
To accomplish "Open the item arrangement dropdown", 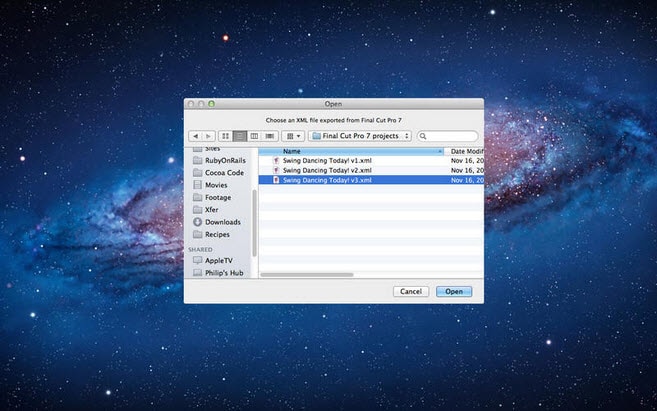I will [x=293, y=136].
